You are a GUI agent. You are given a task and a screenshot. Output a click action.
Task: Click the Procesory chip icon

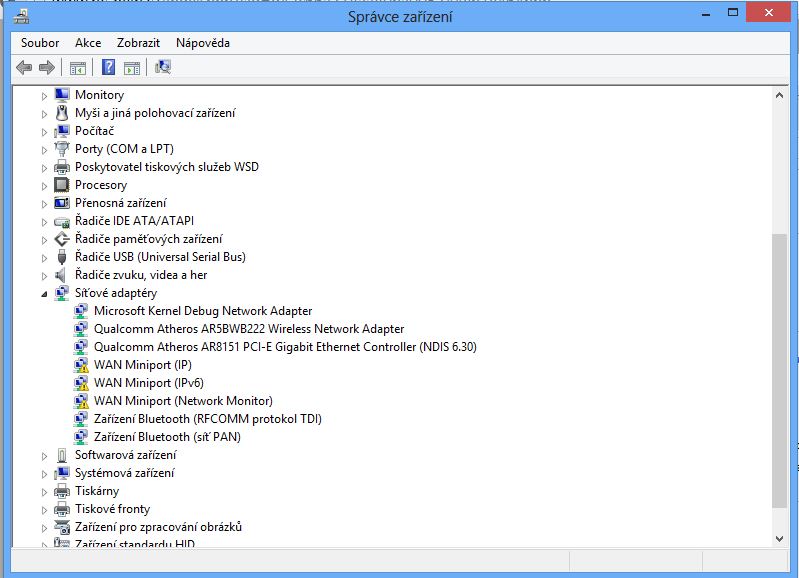[x=62, y=185]
